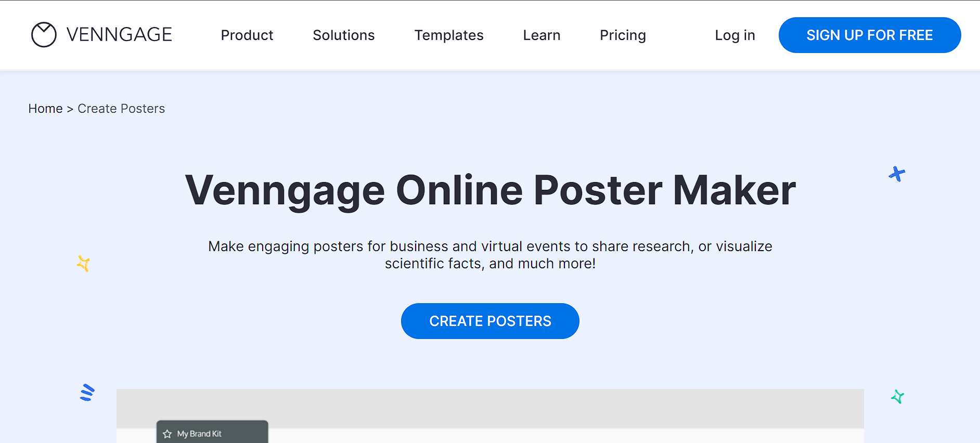Click the green sparkle doodle at bottom right
This screenshot has width=980, height=443.
click(897, 397)
